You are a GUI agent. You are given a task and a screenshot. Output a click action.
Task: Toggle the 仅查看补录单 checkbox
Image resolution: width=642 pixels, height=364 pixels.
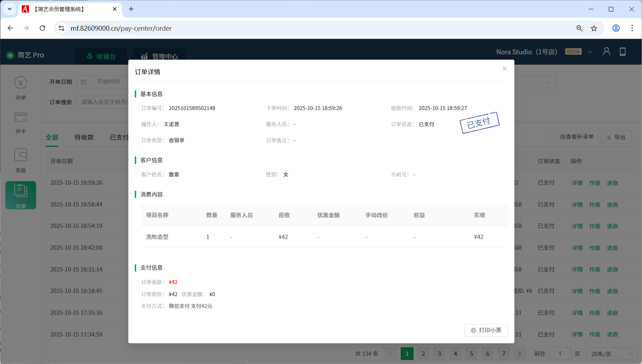554,136
